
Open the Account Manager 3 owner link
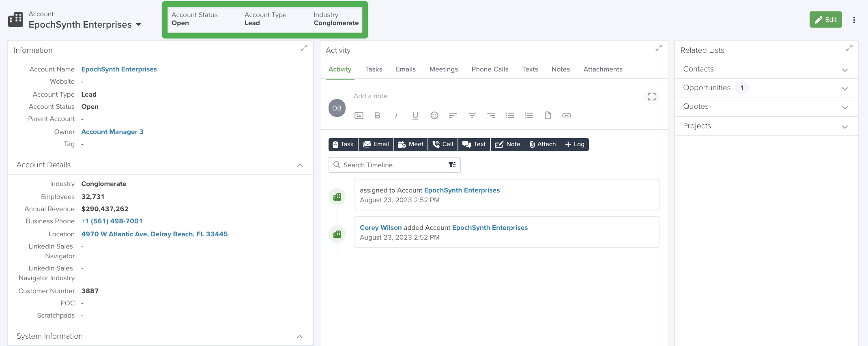pos(112,132)
